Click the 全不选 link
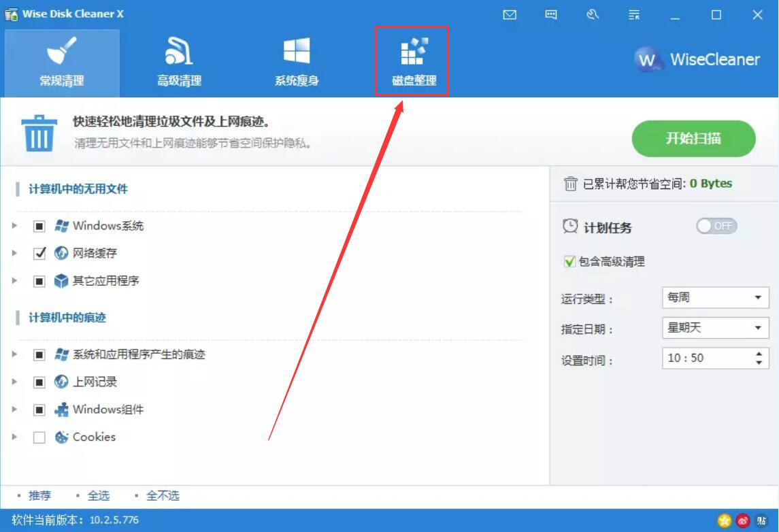779x532 pixels. (163, 495)
